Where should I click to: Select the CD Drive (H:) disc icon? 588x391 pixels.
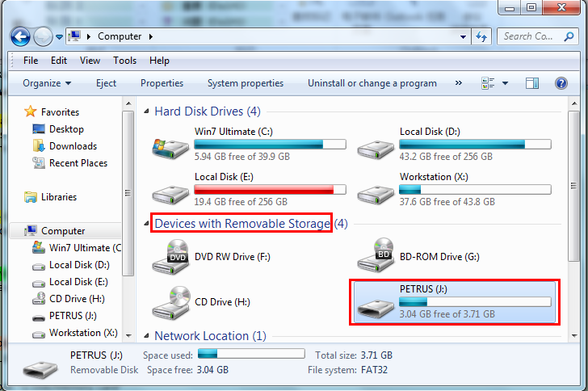(x=170, y=302)
